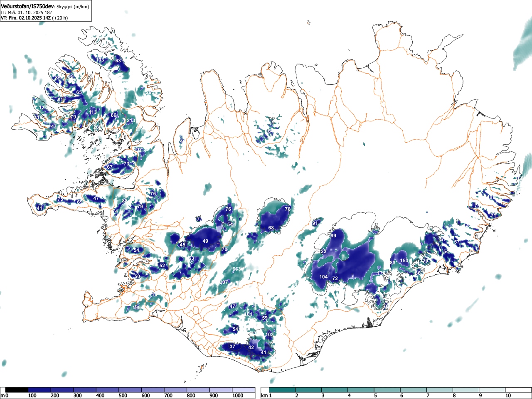Click the 663 visibility value on the map
Screen dimensions: 532x399
coord(236,269)
